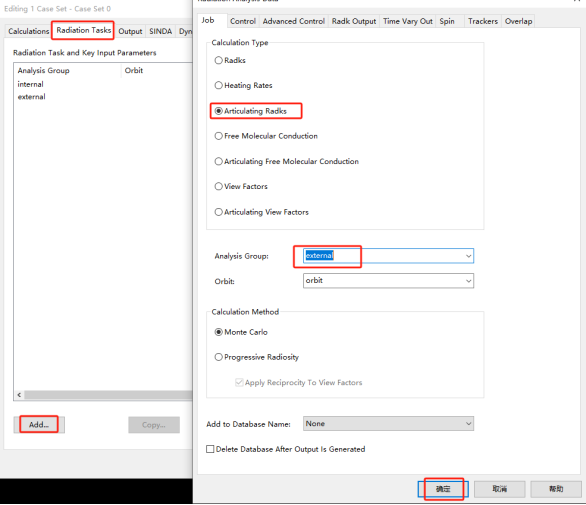Expand Add to Database Name dropdown
Image resolution: width=586 pixels, height=505 pixels.
pos(468,424)
